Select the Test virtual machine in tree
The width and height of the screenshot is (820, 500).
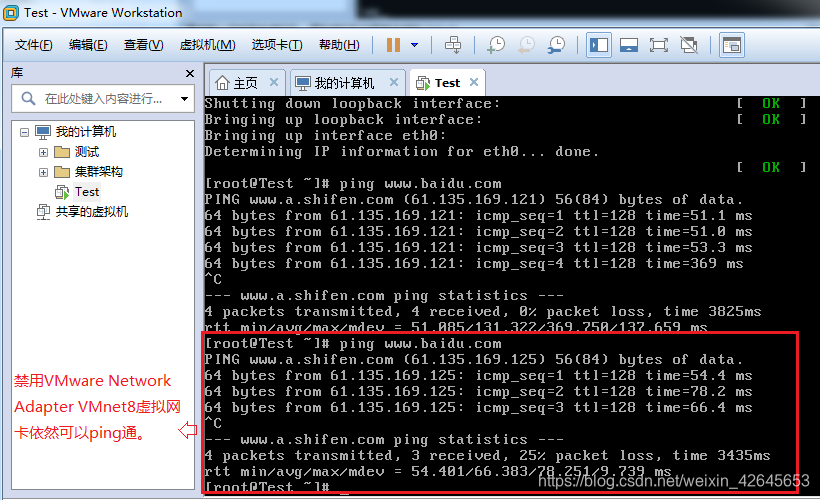(87, 192)
